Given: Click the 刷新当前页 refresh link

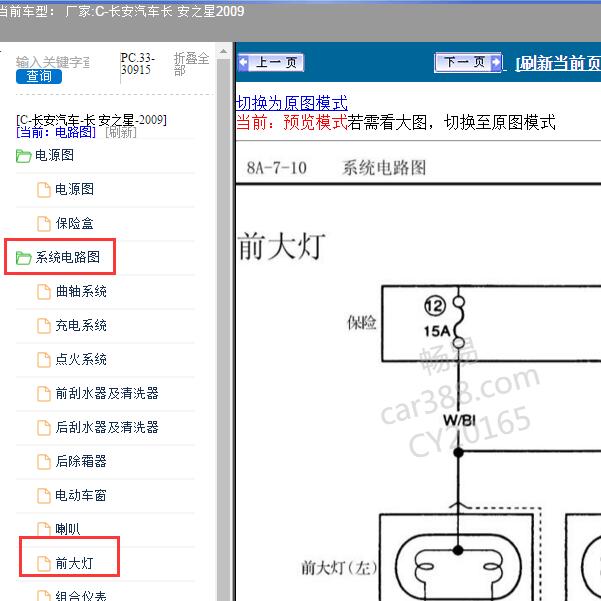Looking at the screenshot, I should coord(558,64).
